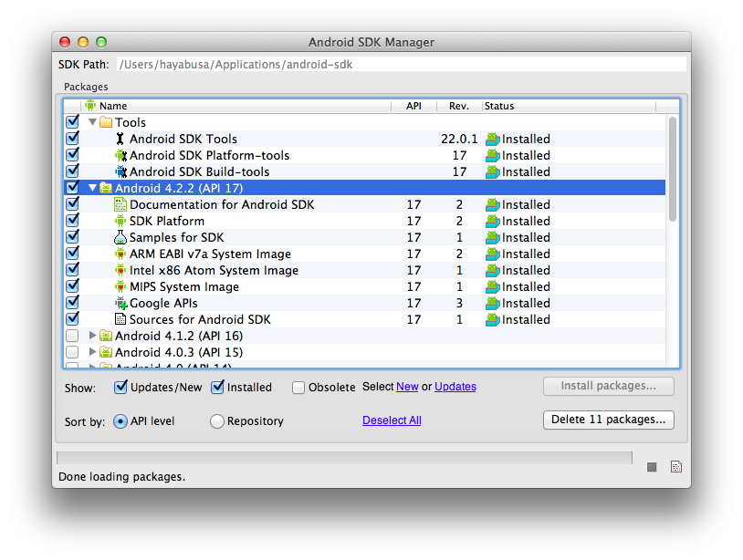Uncheck the Android SDK Tools checkbox
This screenshot has height=560, width=743.
(x=72, y=139)
